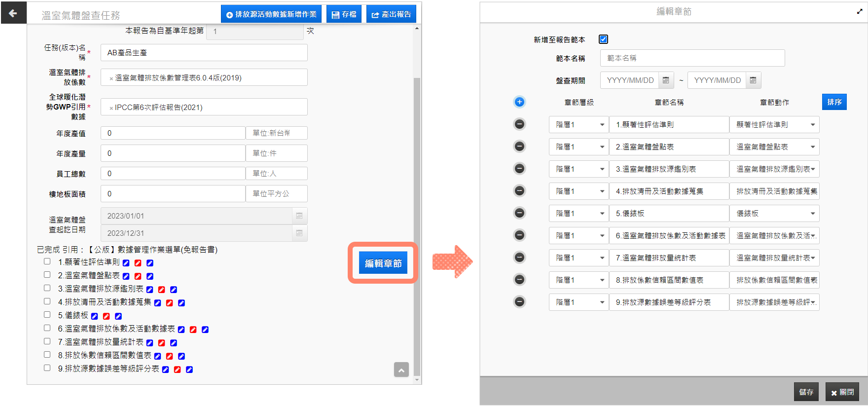Viewport: 868px width, 407px height.
Task: Remove chapter row 1.顯著性評估準則 with minus icon
Action: pyautogui.click(x=519, y=124)
